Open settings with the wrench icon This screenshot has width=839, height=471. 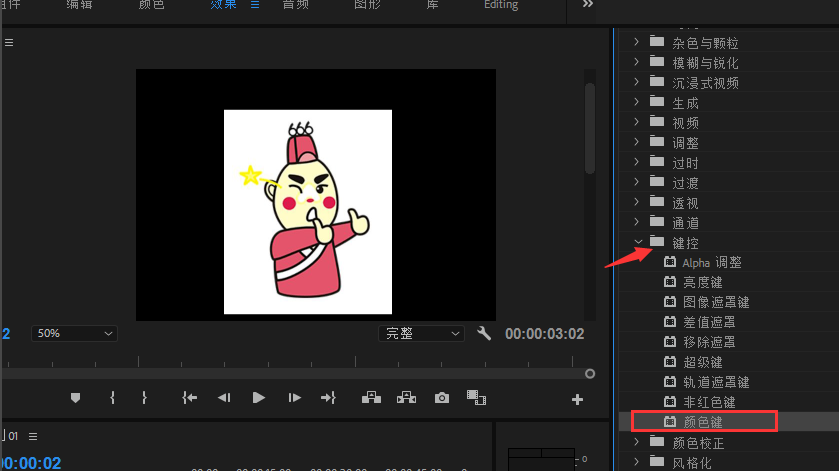pos(484,333)
